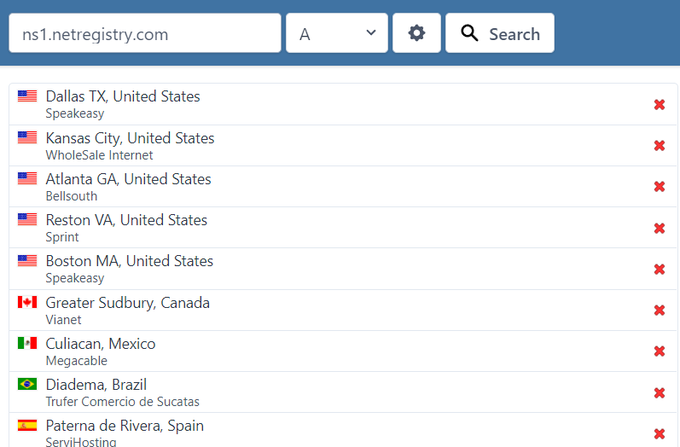Click the 'Vianet' provider label

(x=63, y=320)
